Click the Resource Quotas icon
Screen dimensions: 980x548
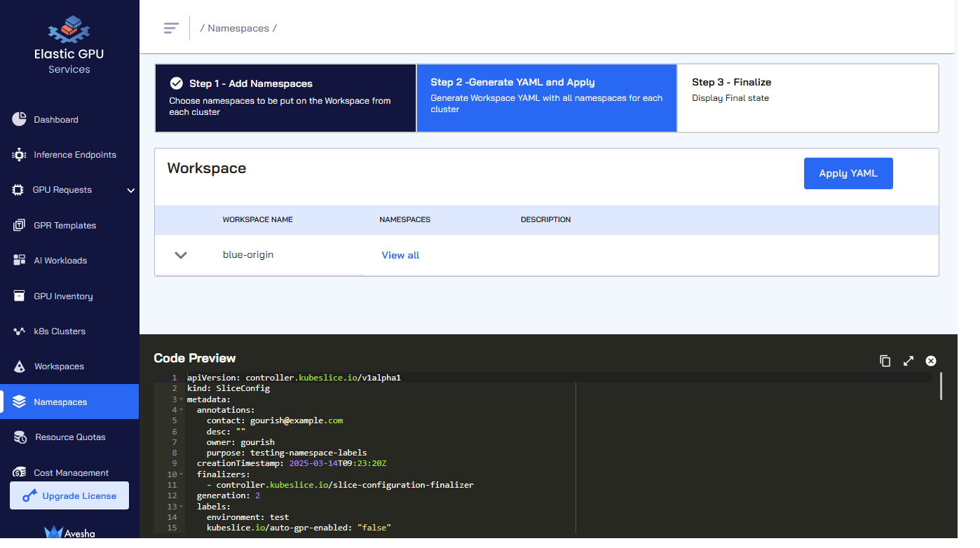pos(21,437)
